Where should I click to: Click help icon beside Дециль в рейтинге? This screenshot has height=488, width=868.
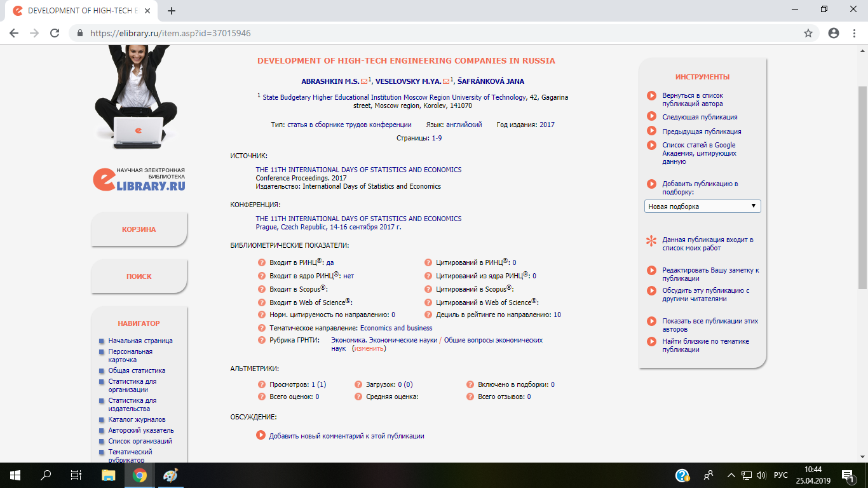pyautogui.click(x=428, y=315)
